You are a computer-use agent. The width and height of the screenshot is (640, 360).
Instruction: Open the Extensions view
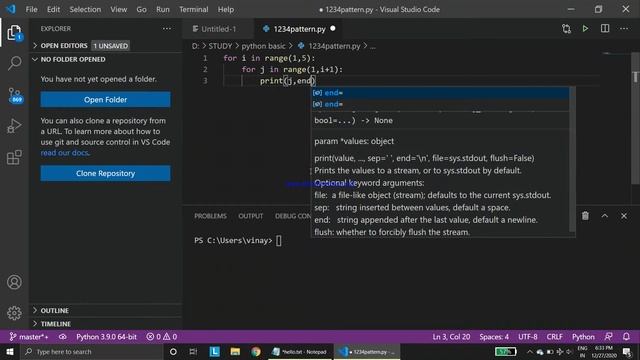click(x=14, y=157)
